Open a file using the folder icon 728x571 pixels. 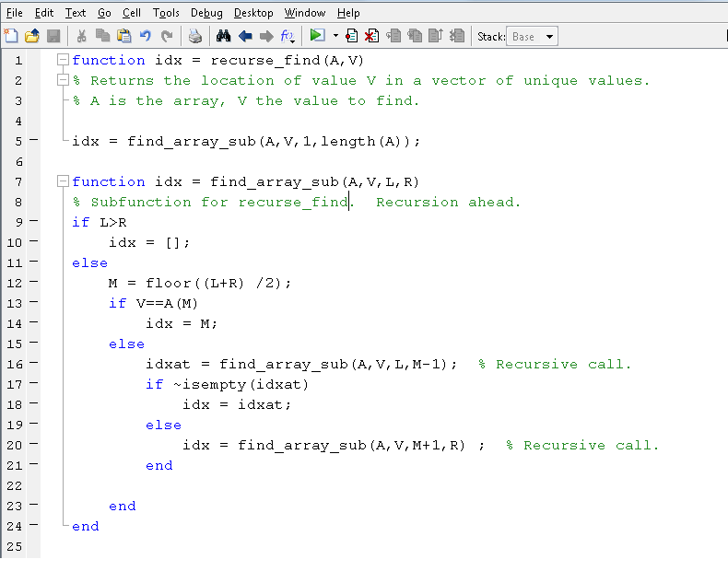tap(32, 36)
